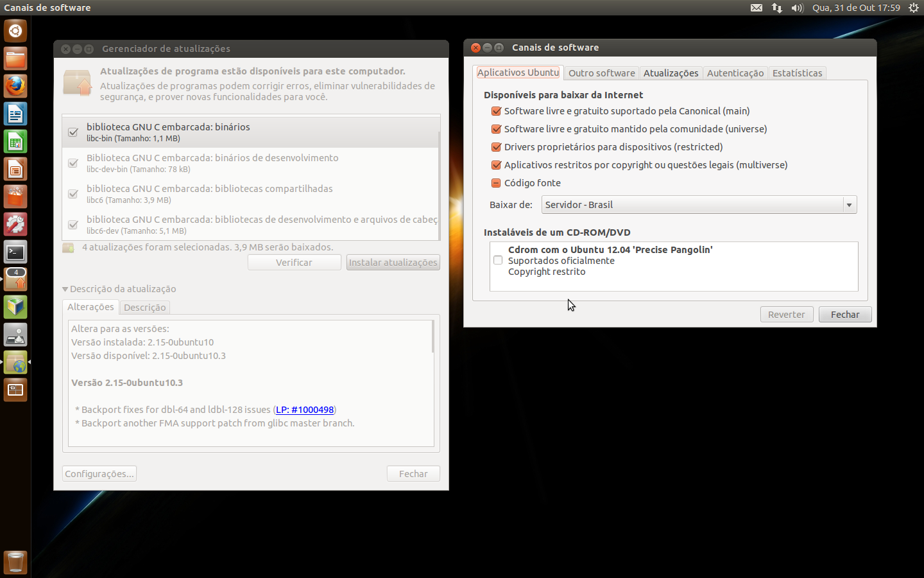The image size is (924, 578).
Task: Open the mail envelope indicator in top panel
Action: [x=757, y=8]
